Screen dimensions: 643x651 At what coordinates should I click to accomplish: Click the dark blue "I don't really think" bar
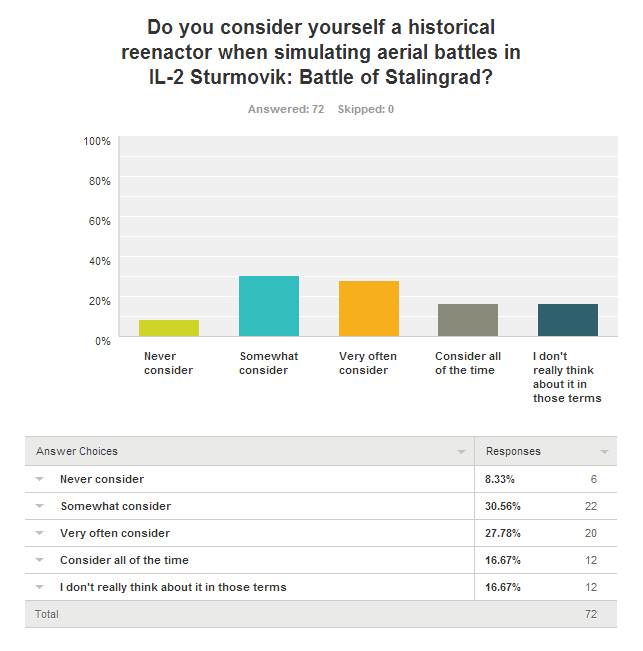tap(568, 320)
